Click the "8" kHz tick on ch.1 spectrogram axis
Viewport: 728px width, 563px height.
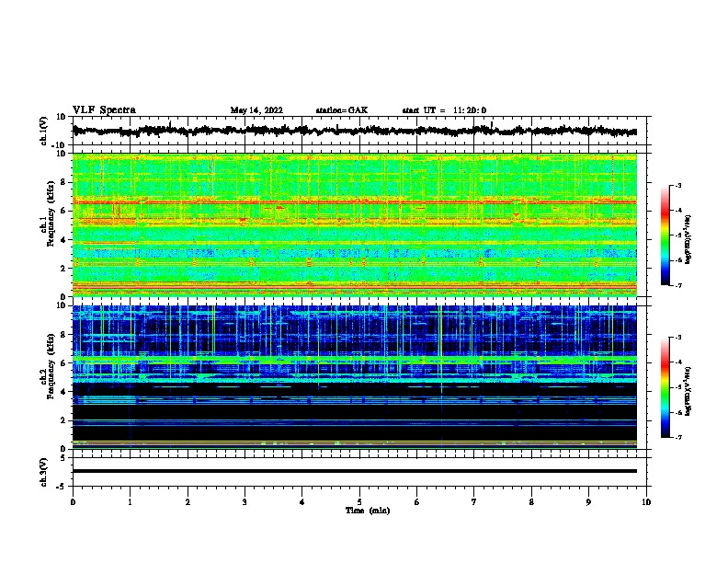tap(63, 182)
